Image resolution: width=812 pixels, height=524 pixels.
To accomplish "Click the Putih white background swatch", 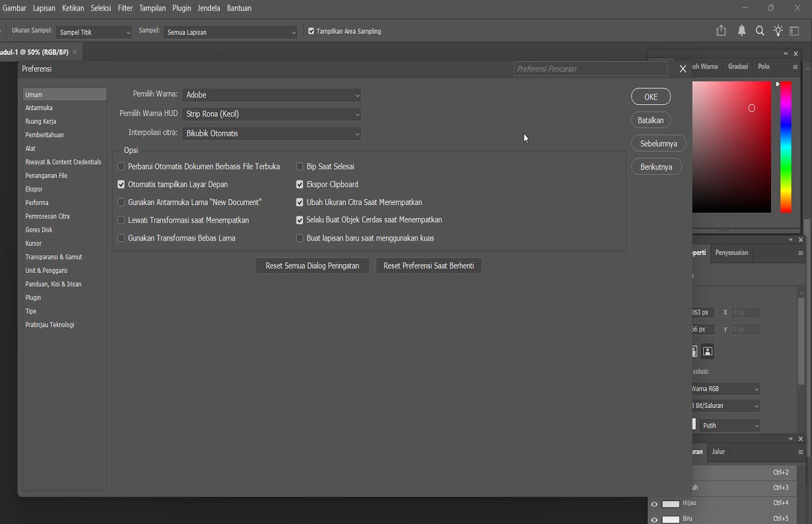I will [x=693, y=425].
